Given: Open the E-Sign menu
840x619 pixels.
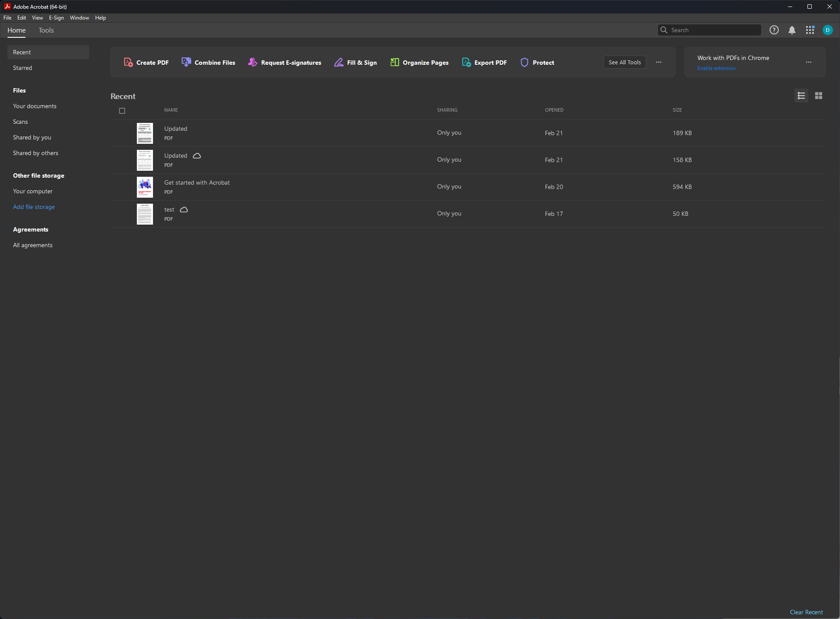Looking at the screenshot, I should (x=56, y=18).
